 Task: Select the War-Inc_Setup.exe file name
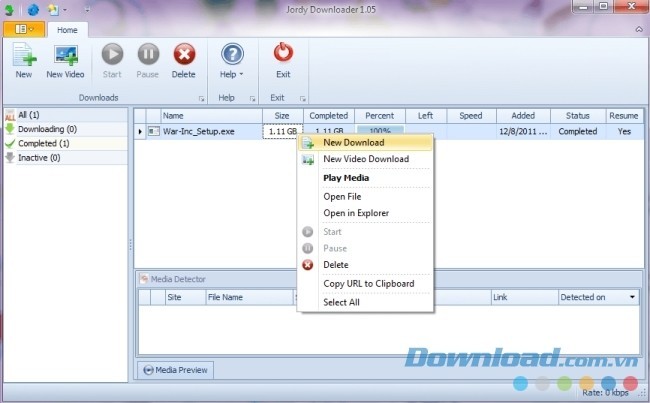point(199,131)
